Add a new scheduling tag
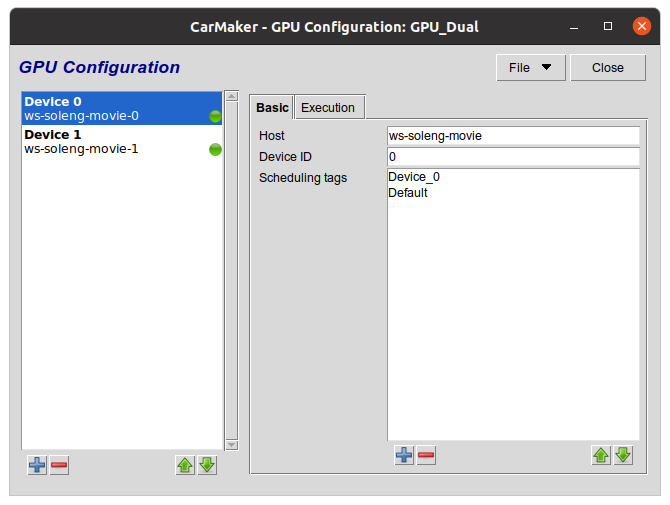Image resolution: width=670 pixels, height=505 pixels. coord(404,456)
